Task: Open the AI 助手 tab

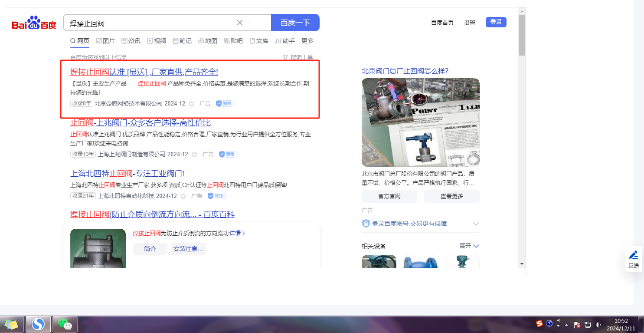Action: pyautogui.click(x=285, y=41)
